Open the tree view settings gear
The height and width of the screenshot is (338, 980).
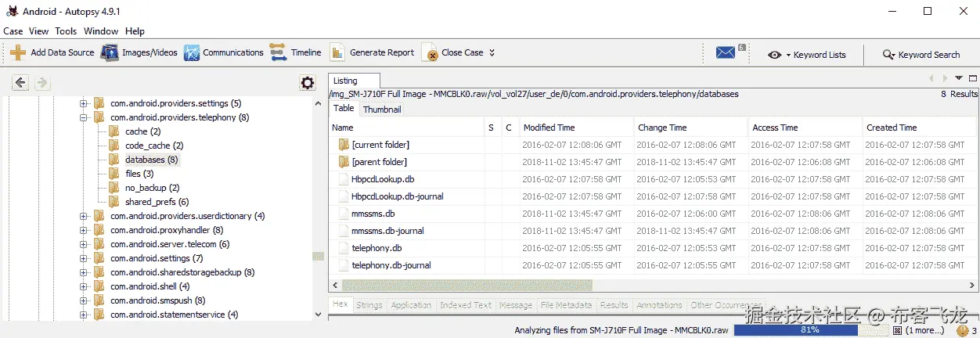pyautogui.click(x=308, y=83)
